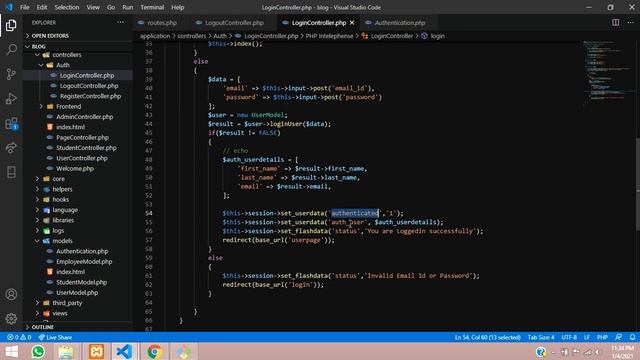Open File Explorer from the taskbar

(x=66, y=351)
